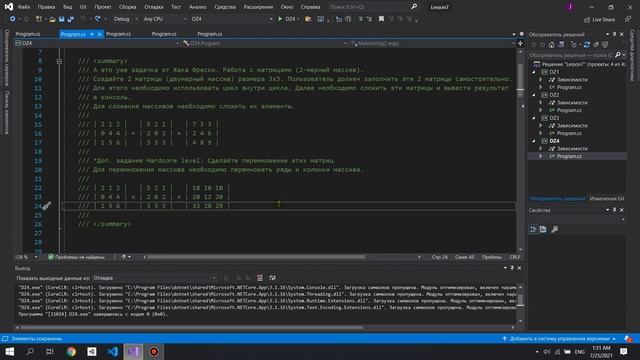This screenshot has width=640, height=360.
Task: Open the DZ4 startup project dropdown
Action: pos(232,19)
